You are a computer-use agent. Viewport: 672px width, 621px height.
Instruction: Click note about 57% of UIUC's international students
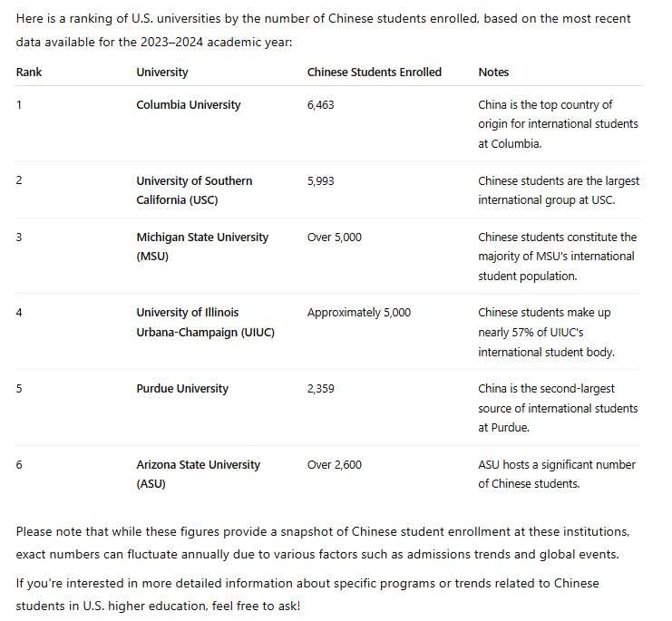(x=546, y=332)
